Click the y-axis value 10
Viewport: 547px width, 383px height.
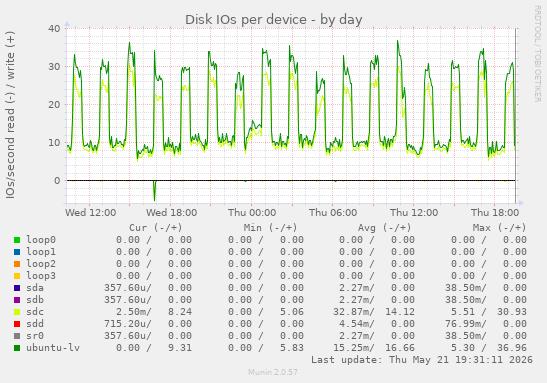pyautogui.click(x=54, y=142)
